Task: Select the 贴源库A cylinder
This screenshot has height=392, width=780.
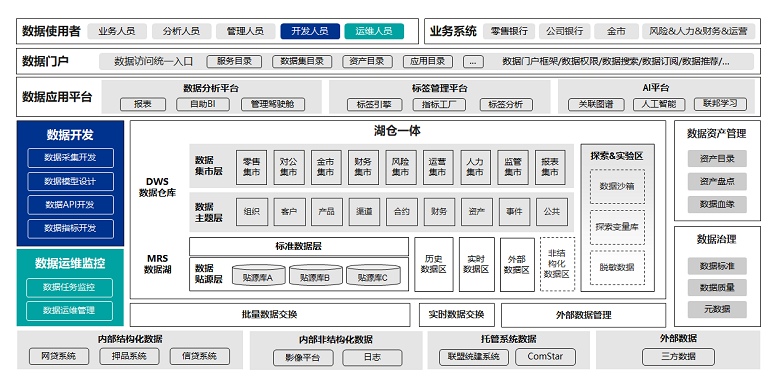Action: click(x=258, y=275)
